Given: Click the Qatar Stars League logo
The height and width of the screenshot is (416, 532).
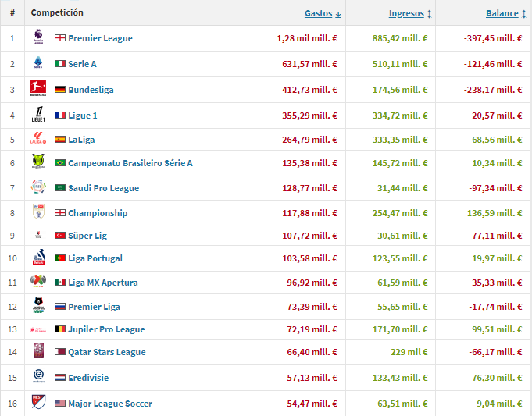Looking at the screenshot, I should coord(38,350).
